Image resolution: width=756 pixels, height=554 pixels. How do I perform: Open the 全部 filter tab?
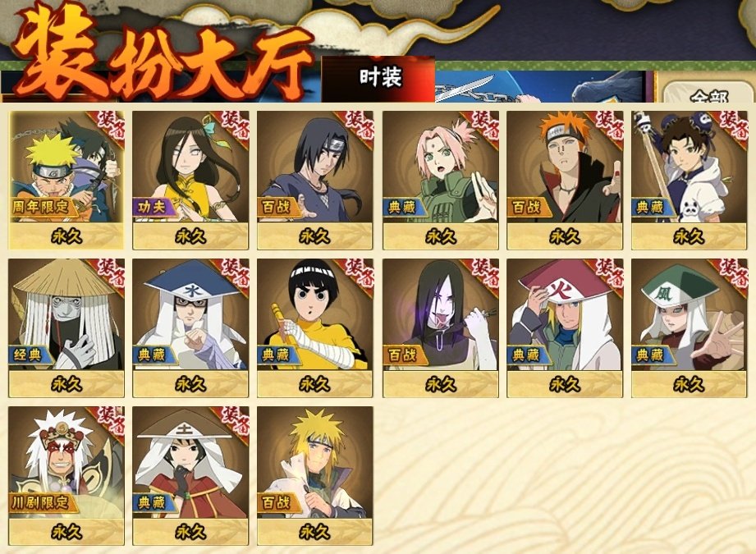(708, 93)
